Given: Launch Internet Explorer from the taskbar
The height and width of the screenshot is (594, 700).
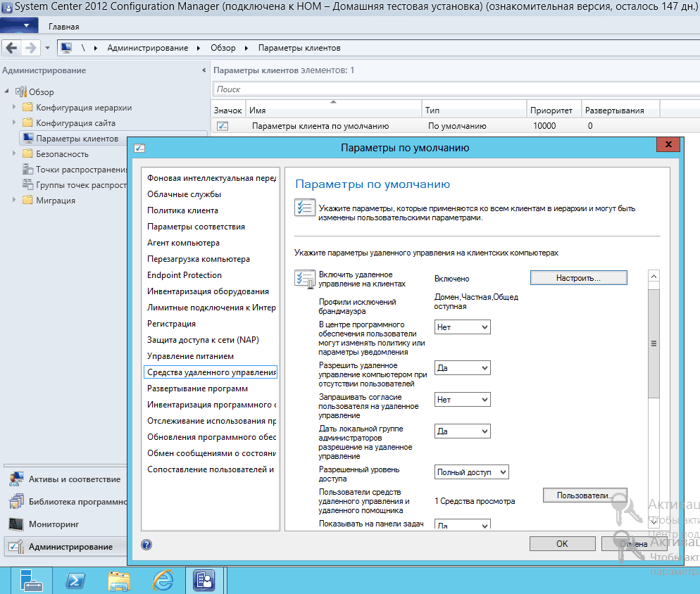Looking at the screenshot, I should pyautogui.click(x=163, y=581).
